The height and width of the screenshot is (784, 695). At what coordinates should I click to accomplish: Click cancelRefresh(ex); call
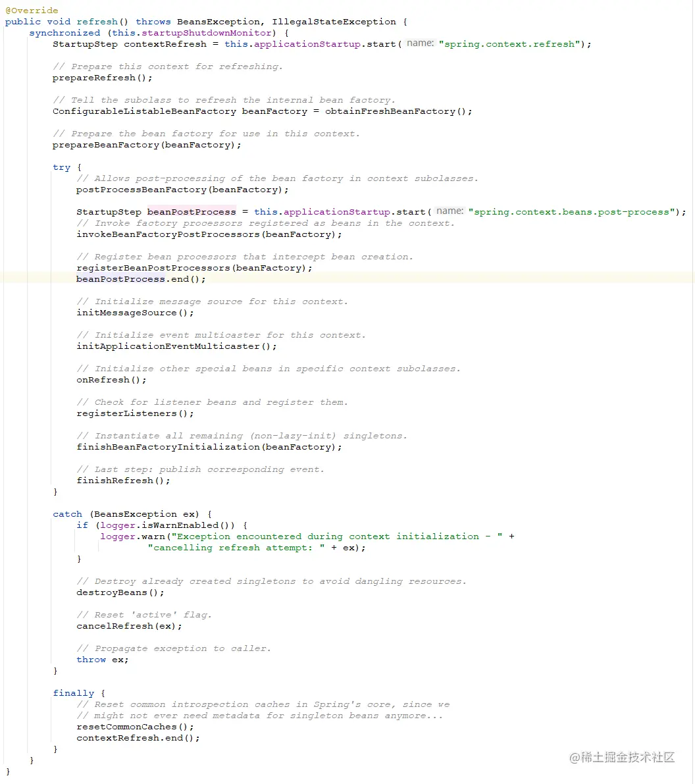(129, 626)
